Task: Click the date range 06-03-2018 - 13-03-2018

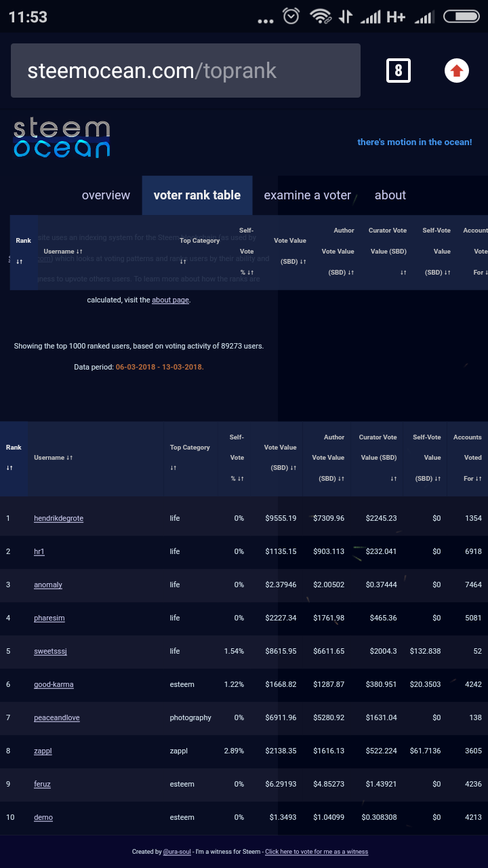Action: (x=159, y=367)
